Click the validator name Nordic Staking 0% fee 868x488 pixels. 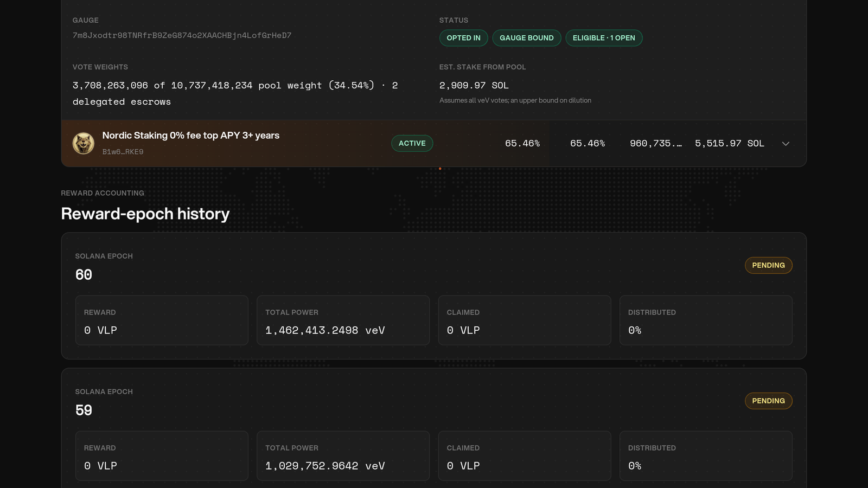click(x=191, y=136)
